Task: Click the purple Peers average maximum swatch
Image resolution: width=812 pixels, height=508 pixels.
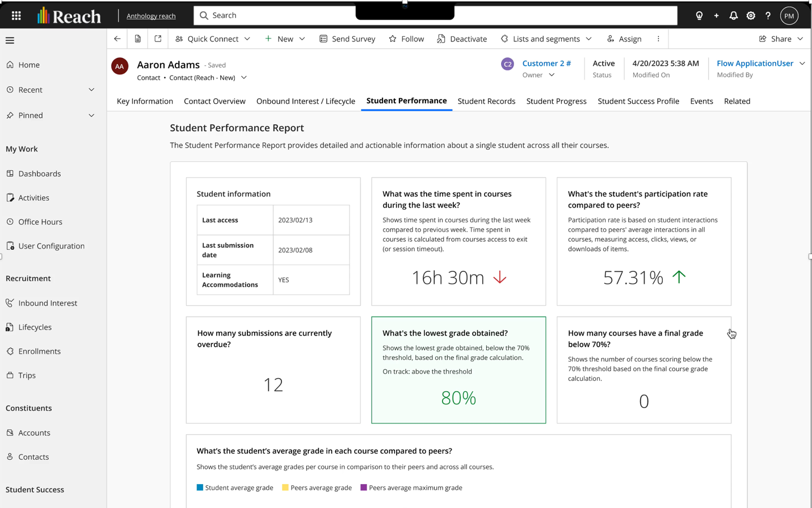Action: point(364,488)
